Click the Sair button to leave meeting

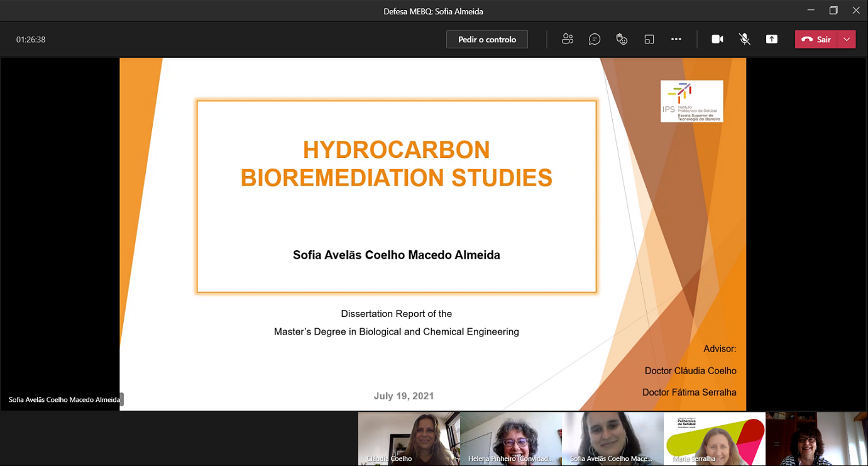point(816,39)
